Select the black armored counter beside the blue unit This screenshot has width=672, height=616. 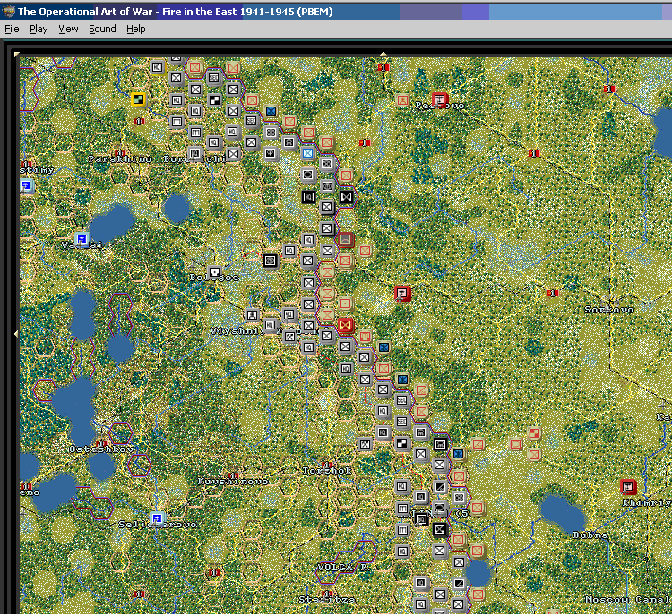[x=440, y=444]
